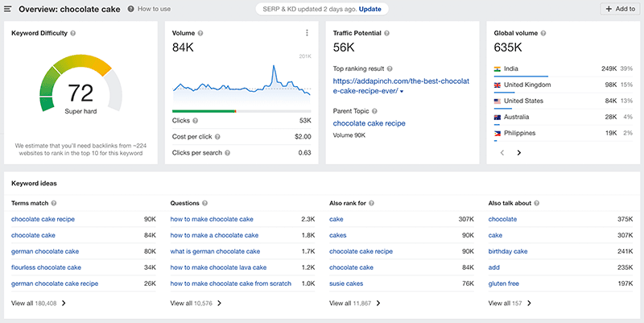Click Global volume info icon
Image resolution: width=644 pixels, height=323 pixels.
pos(543,33)
